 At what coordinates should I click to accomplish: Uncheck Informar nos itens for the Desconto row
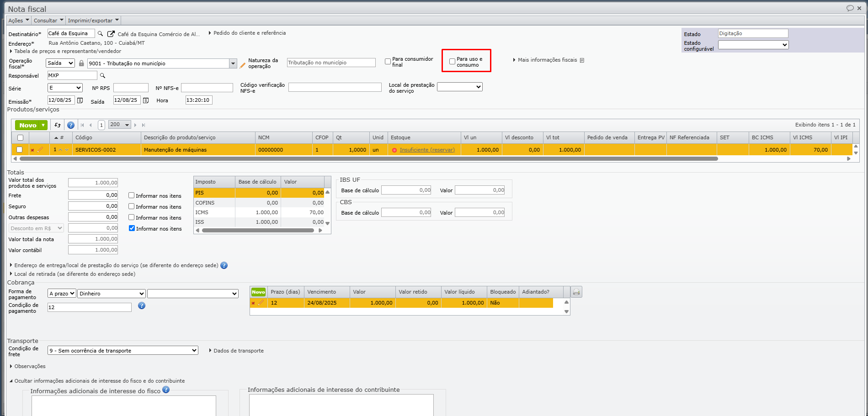132,228
